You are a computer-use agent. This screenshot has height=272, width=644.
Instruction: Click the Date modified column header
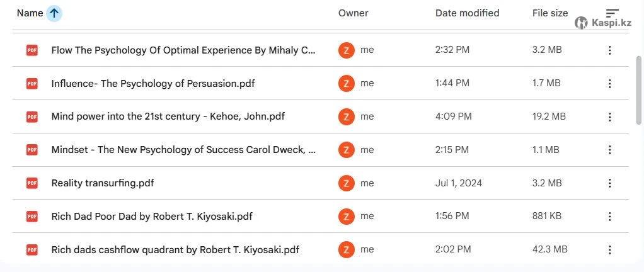[x=467, y=13]
